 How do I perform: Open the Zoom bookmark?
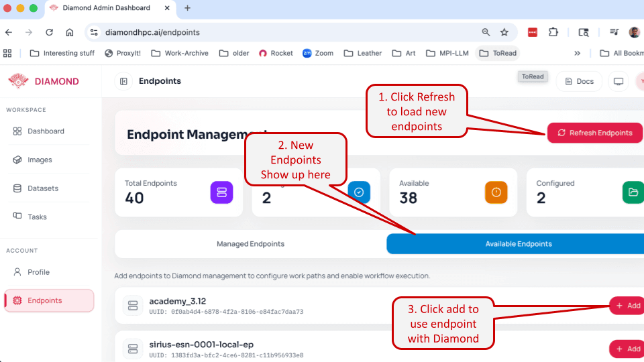[318, 53]
